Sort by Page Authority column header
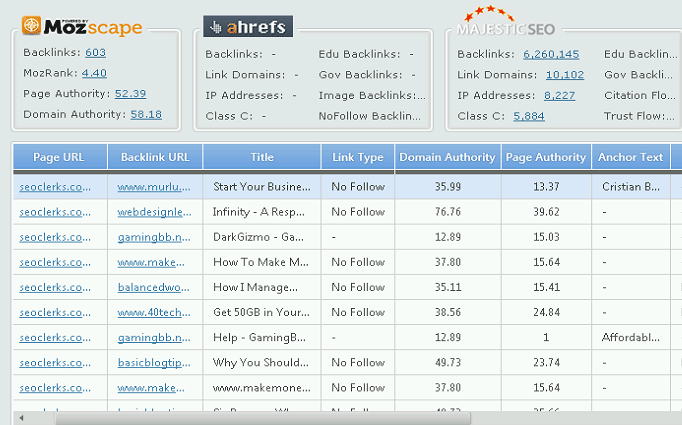Viewport: 682px width, 425px height. [546, 157]
